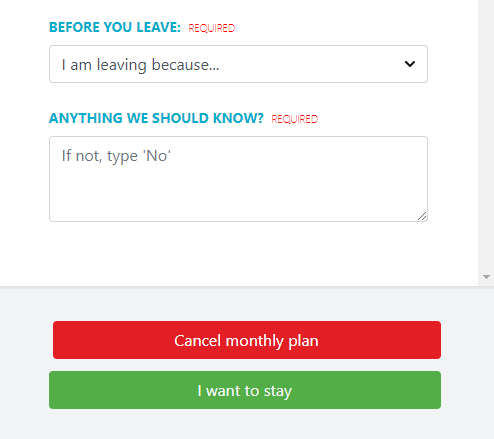The width and height of the screenshot is (494, 439).
Task: Open the 'I am leaving because...' dropdown
Action: (x=238, y=64)
